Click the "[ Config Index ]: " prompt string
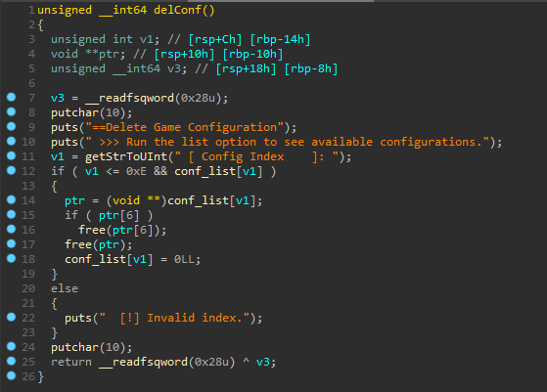This screenshot has height=392, width=547. (256, 156)
